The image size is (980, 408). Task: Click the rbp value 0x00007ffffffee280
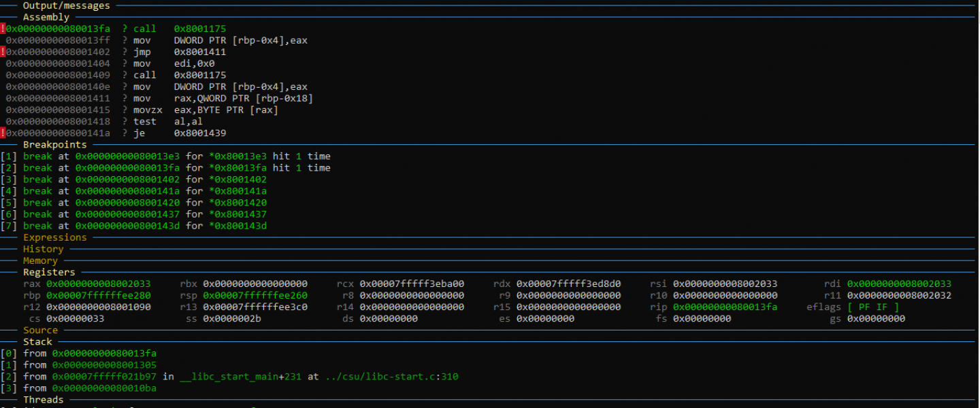click(99, 296)
